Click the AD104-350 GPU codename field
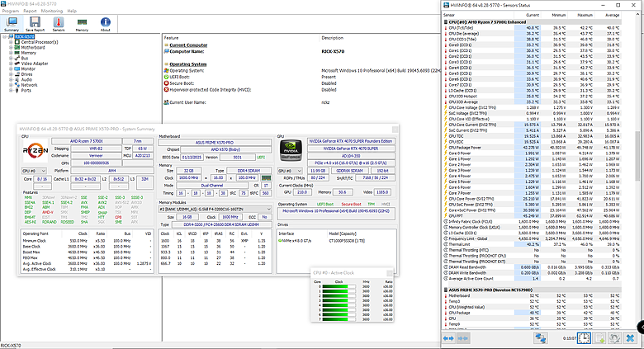644x349 pixels. coord(351,156)
